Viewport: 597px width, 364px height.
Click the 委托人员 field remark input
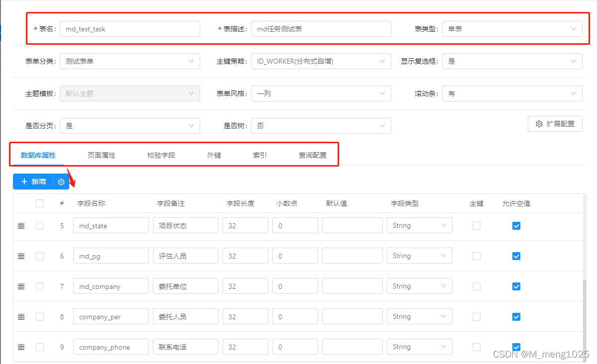[186, 316]
